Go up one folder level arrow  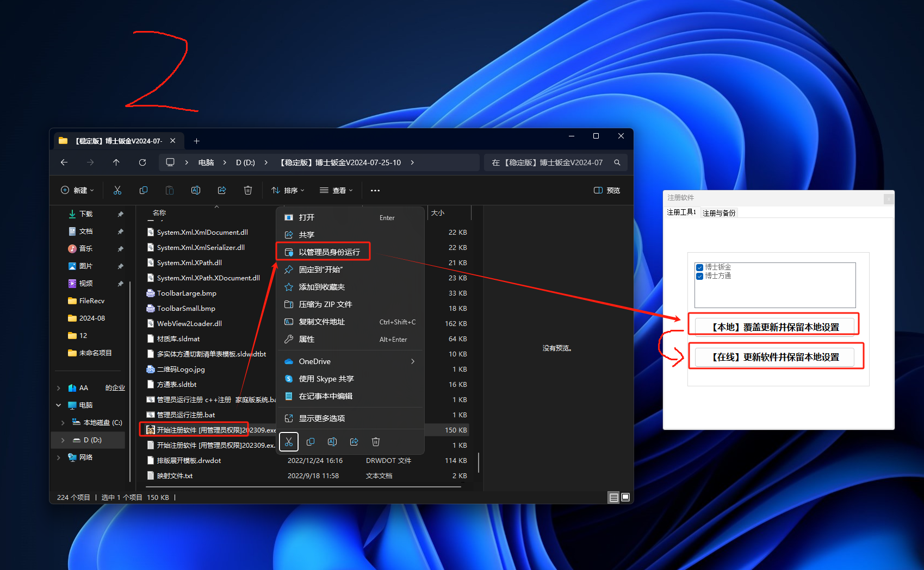coord(116,162)
